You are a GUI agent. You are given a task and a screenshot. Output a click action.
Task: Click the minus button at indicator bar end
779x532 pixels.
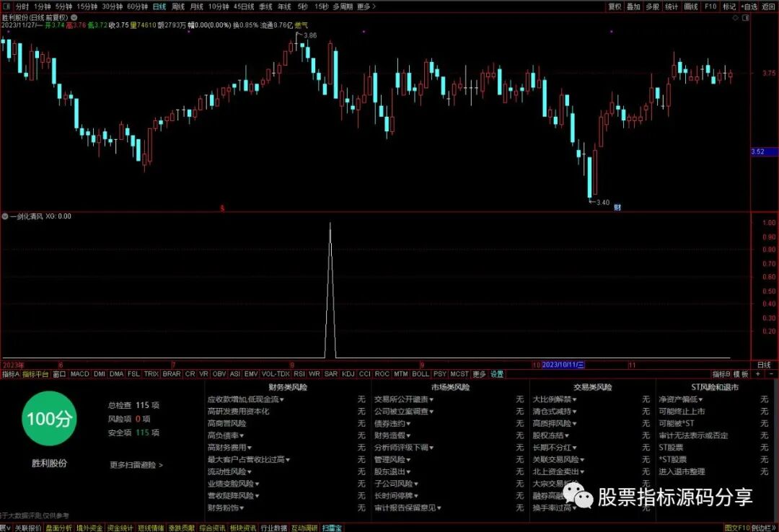[771, 374]
